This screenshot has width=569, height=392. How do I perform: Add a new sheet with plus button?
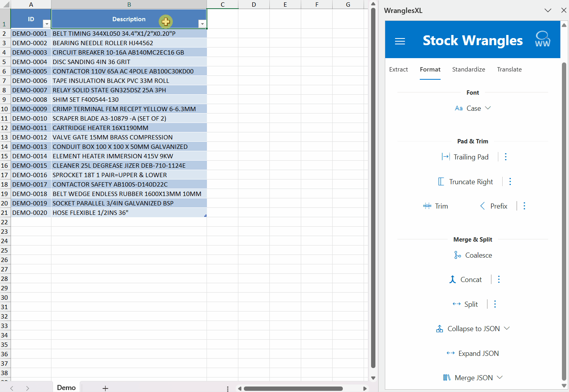click(x=105, y=388)
